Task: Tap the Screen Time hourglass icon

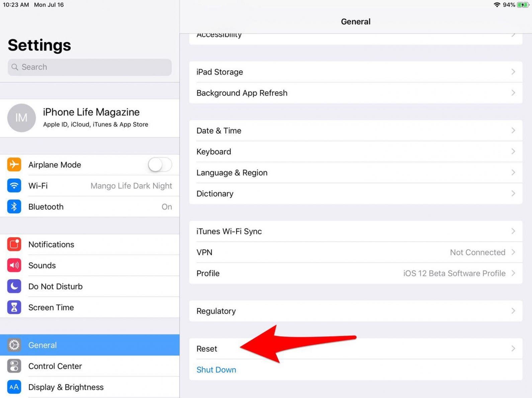Action: (14, 307)
